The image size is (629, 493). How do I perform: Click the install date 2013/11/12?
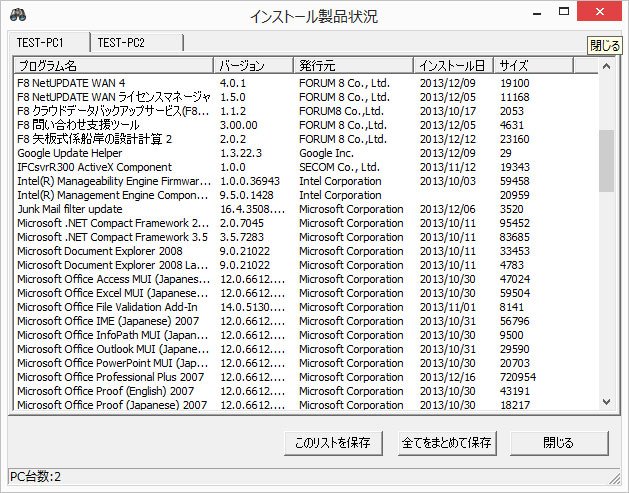[448, 167]
